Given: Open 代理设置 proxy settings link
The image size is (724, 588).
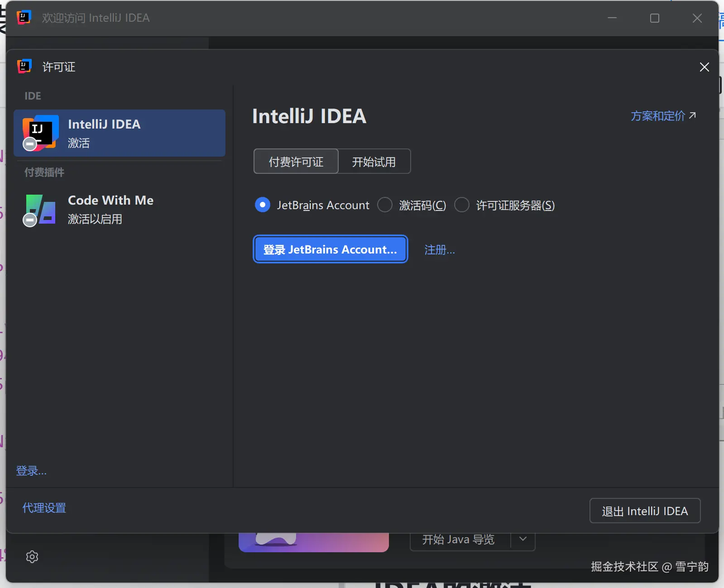Looking at the screenshot, I should 44,508.
